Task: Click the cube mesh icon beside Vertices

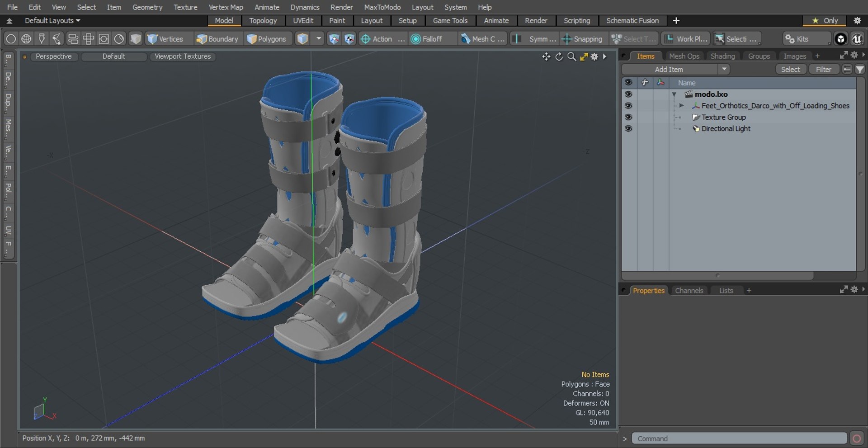Action: tap(136, 39)
